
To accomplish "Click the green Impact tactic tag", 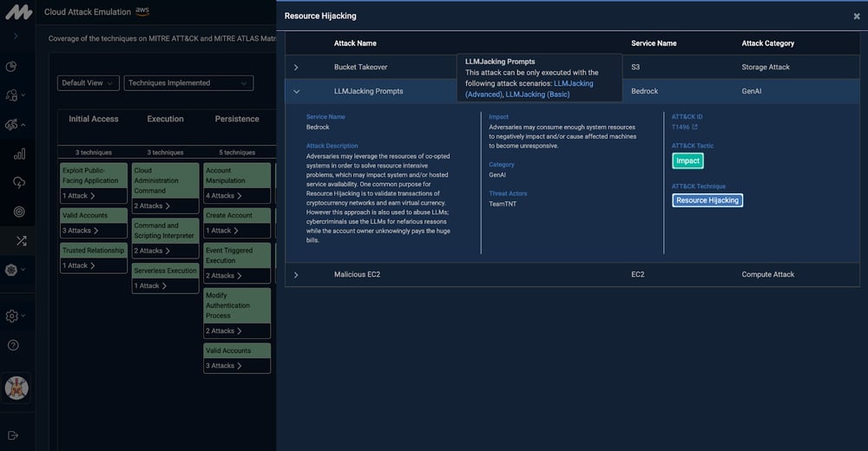I will (687, 161).
